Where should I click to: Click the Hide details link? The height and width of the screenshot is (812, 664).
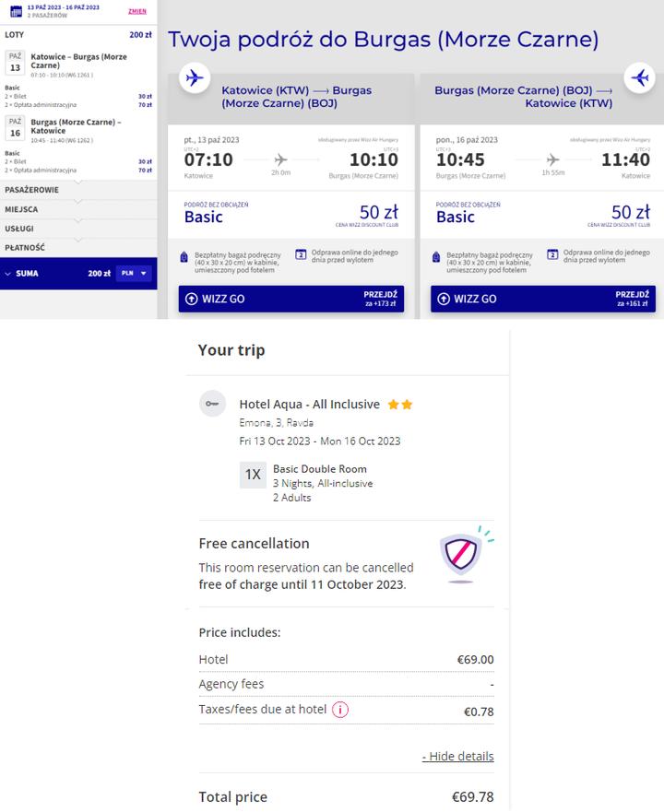[x=457, y=756]
